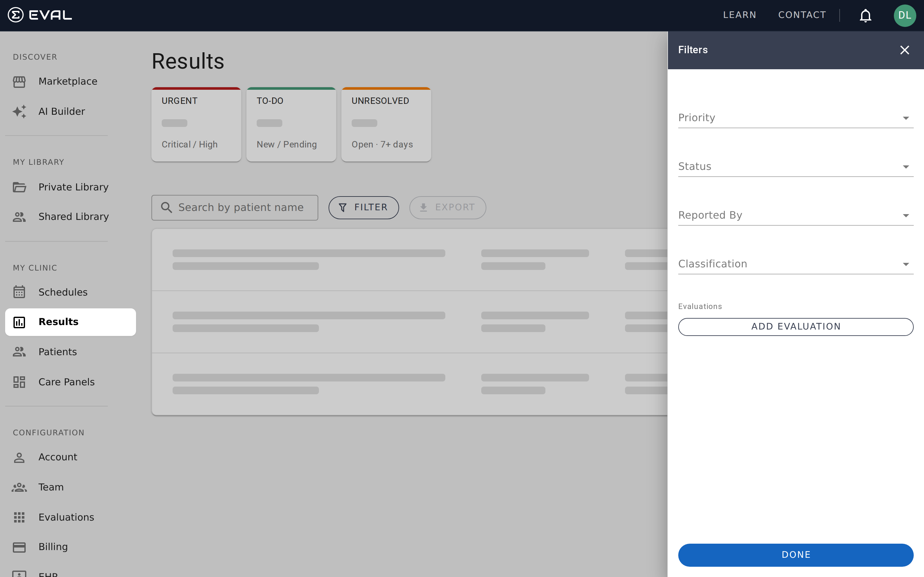Open the CONTACT page
Screen dimensions: 924x577
[802, 15]
